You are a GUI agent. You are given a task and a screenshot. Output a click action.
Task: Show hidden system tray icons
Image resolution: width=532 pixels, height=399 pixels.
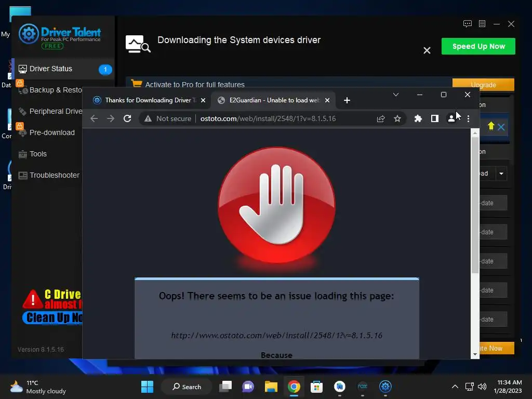[455, 387]
